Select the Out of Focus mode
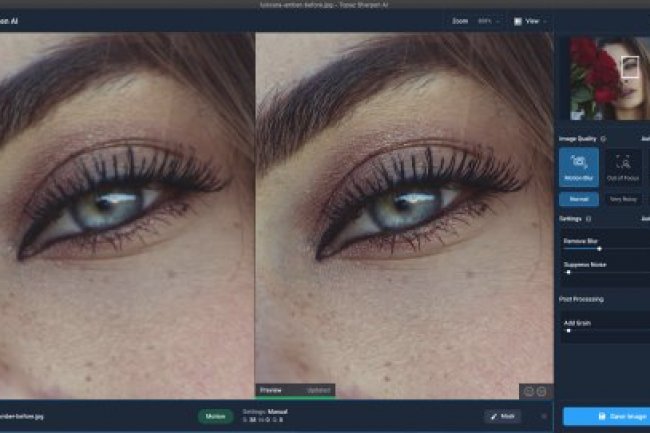Image resolution: width=650 pixels, height=433 pixels. click(623, 167)
